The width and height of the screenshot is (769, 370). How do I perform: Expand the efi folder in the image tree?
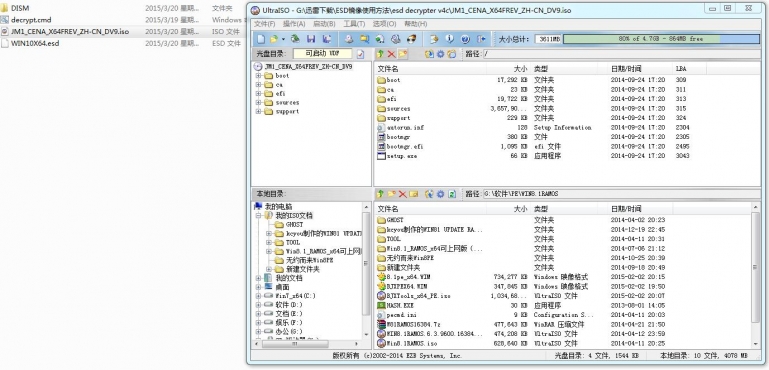pos(258,93)
